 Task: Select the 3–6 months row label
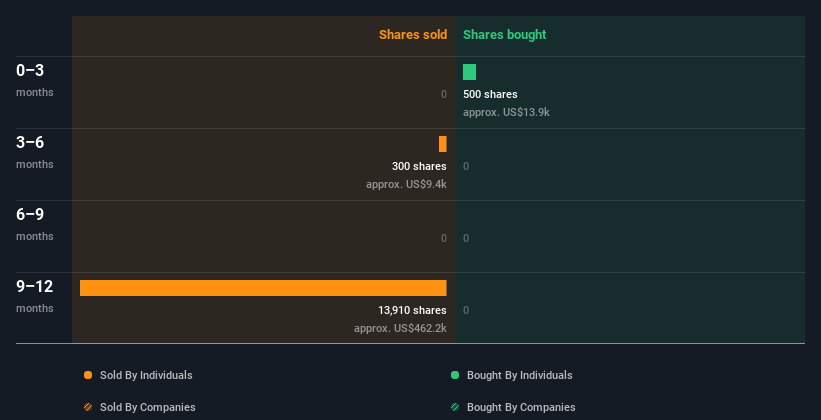[x=35, y=152]
